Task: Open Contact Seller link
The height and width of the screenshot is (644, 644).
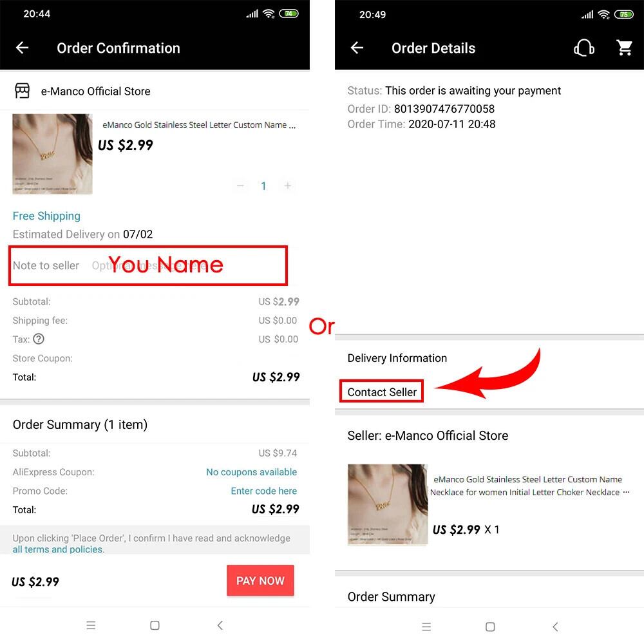Action: click(381, 392)
